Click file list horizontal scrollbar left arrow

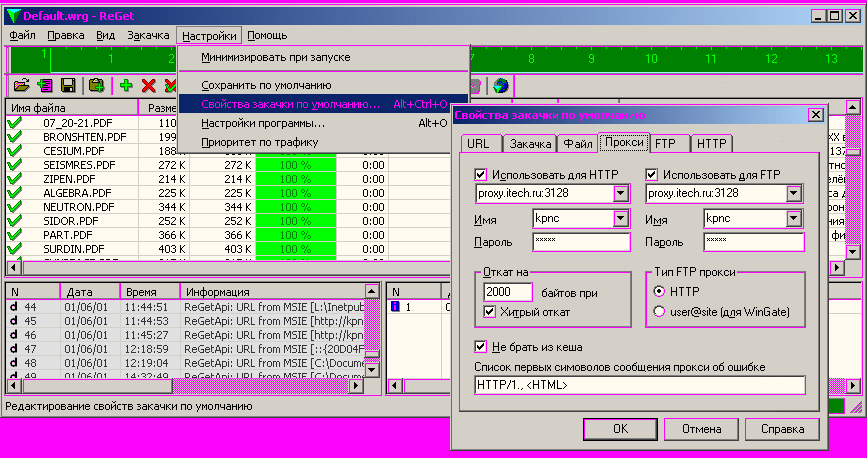pos(14,268)
